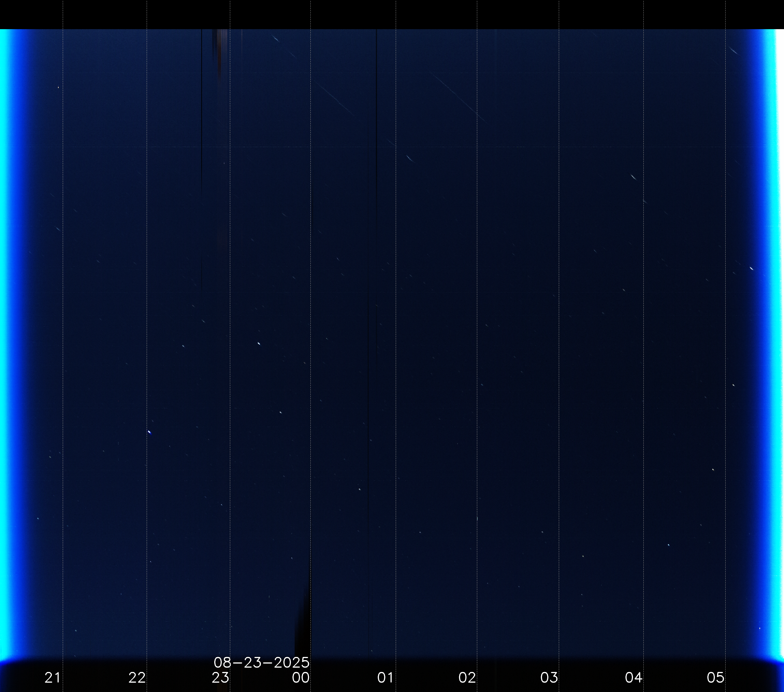Click the 08-23-2025 date text
784x692 pixels.
tap(261, 662)
